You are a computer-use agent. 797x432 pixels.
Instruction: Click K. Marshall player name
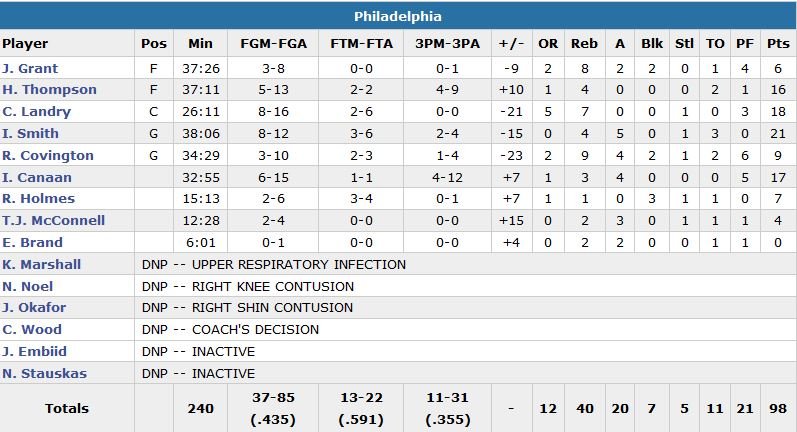pyautogui.click(x=42, y=265)
